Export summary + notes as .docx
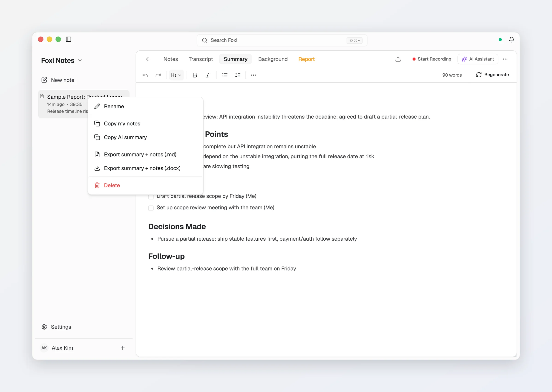The height and width of the screenshot is (392, 552). coord(146,168)
